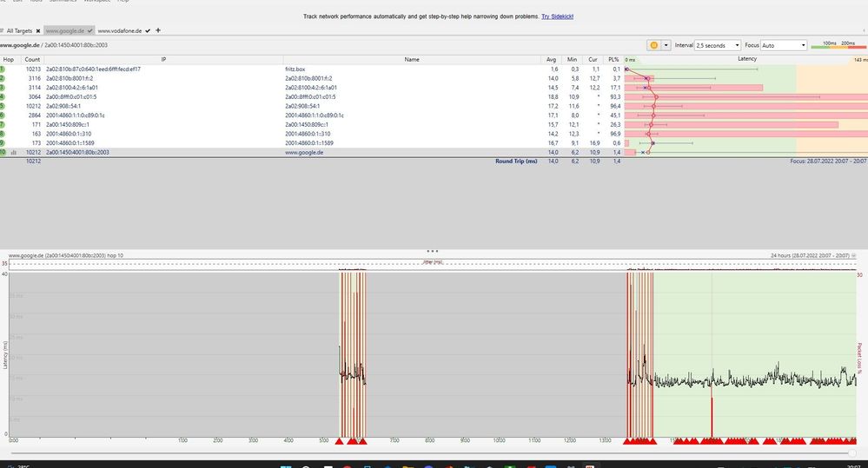The height and width of the screenshot is (468, 868).
Task: Select IP 2a02:810b:8001:f::2 in hop 2
Action: click(x=70, y=78)
